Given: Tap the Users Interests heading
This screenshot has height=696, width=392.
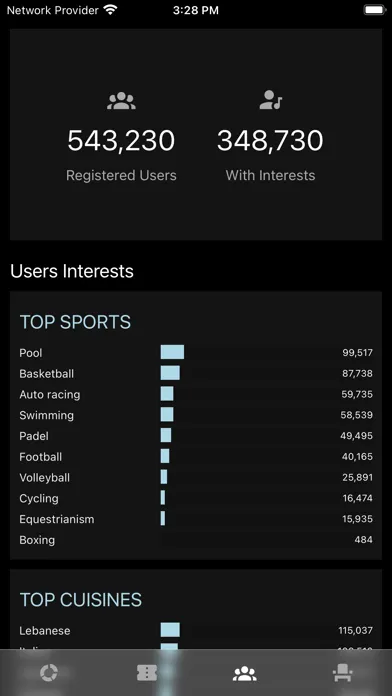Looking at the screenshot, I should click(x=72, y=271).
